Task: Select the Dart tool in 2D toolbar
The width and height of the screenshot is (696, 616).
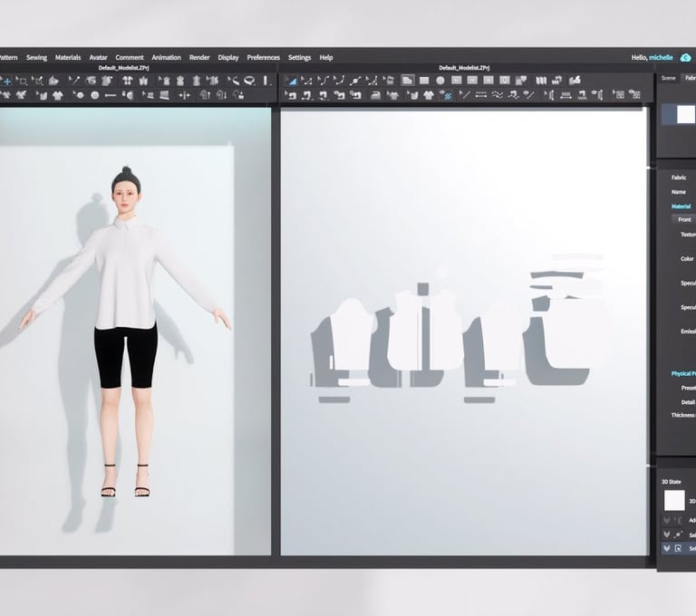Action: click(x=504, y=81)
